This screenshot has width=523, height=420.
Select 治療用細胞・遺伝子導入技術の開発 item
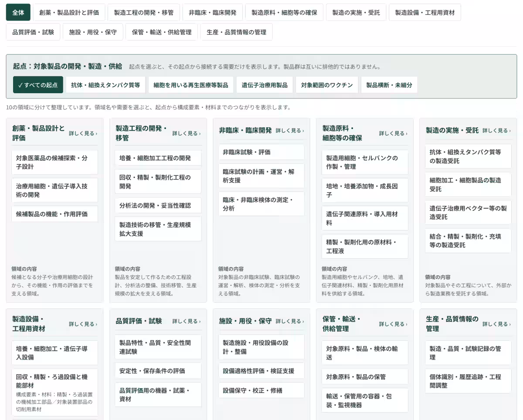[x=55, y=190]
